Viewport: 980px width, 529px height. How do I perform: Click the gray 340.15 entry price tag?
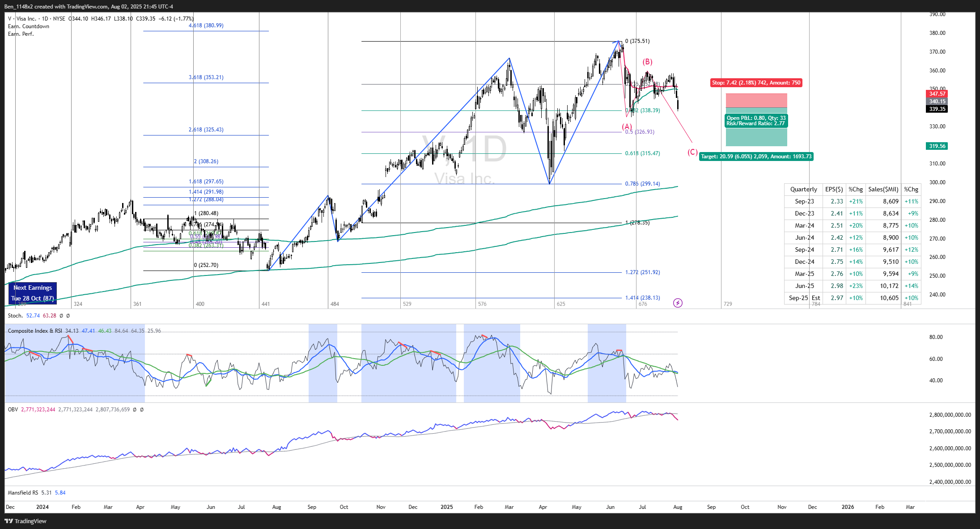[x=937, y=102]
